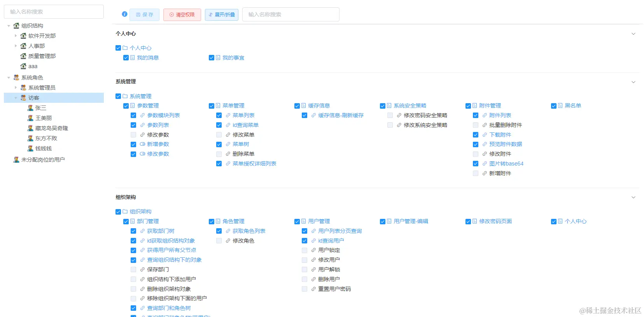Click the 展开/折叠 button
The image size is (644, 317).
pos(222,14)
